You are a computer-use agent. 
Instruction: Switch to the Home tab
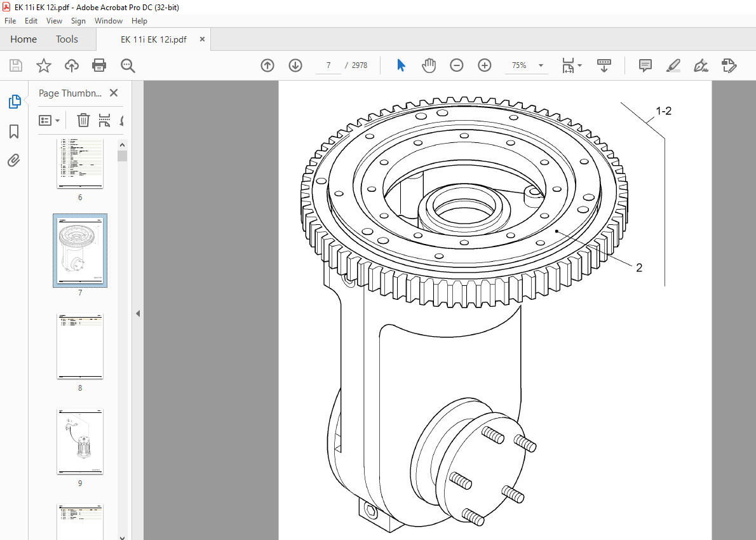pyautogui.click(x=24, y=39)
